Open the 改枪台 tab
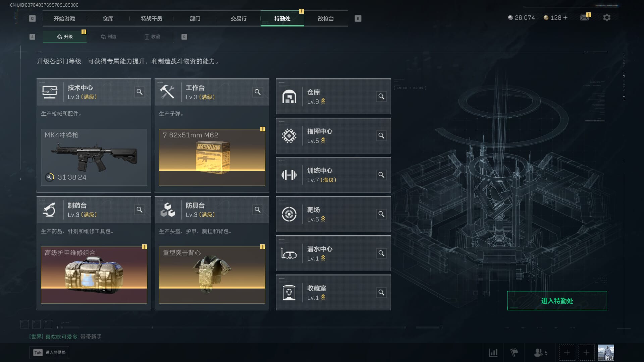Viewport: 644px width, 362px height. (x=326, y=18)
